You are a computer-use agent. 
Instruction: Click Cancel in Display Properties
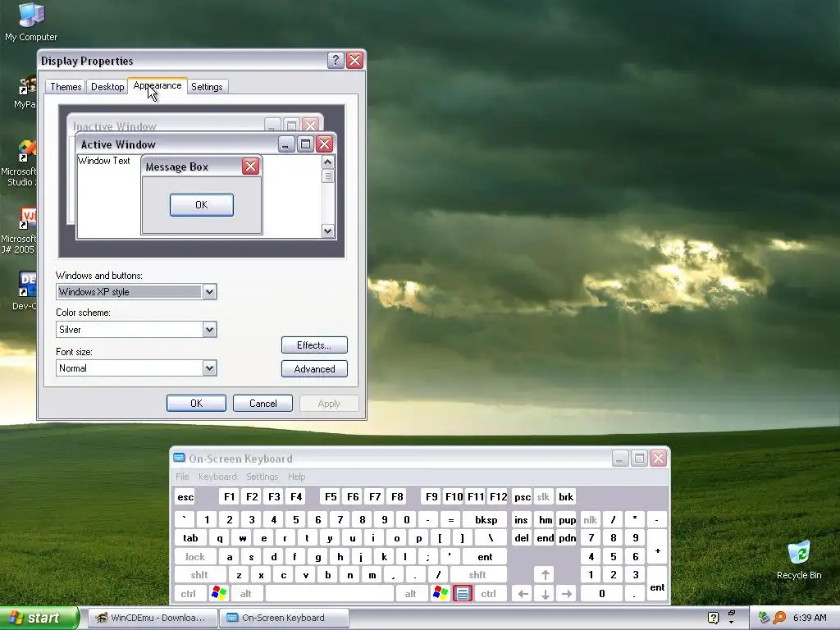tap(262, 403)
